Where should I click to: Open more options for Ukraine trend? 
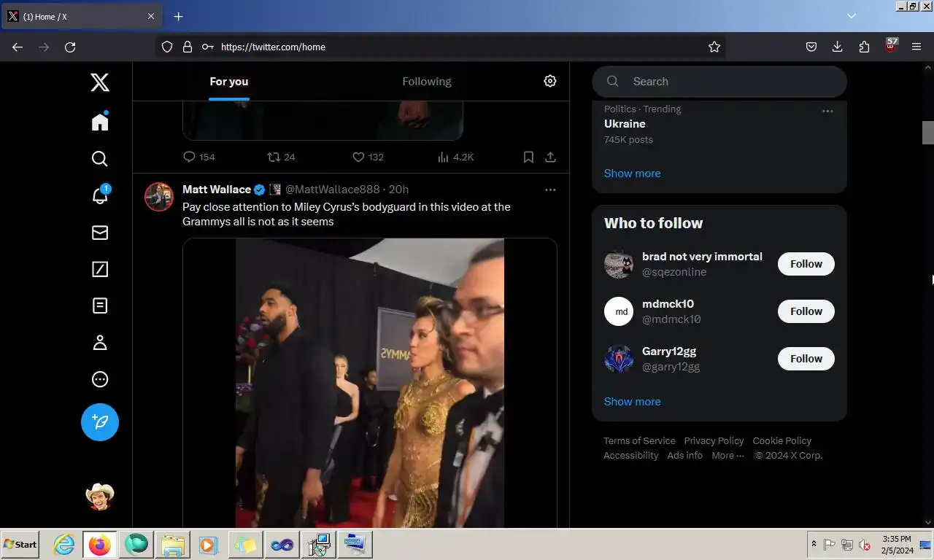[x=827, y=111]
